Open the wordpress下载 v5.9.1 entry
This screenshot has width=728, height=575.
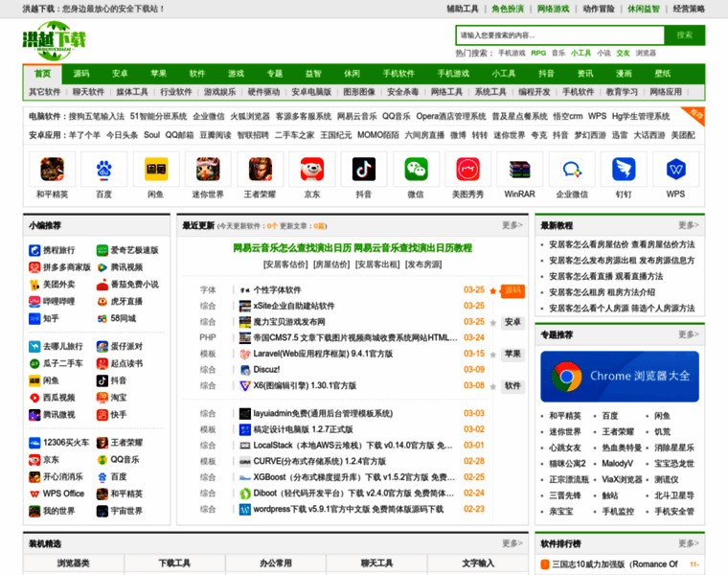click(x=349, y=510)
